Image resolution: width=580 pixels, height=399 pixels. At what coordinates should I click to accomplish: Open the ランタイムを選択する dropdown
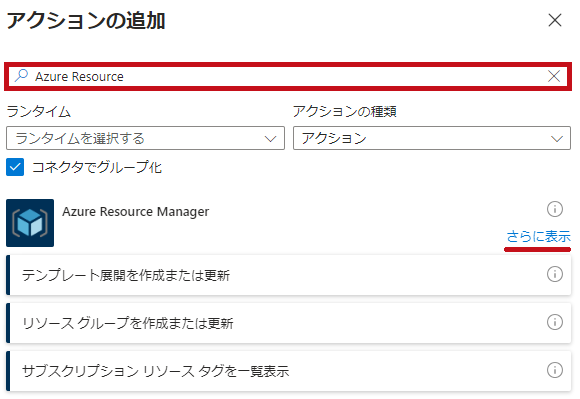tap(145, 138)
